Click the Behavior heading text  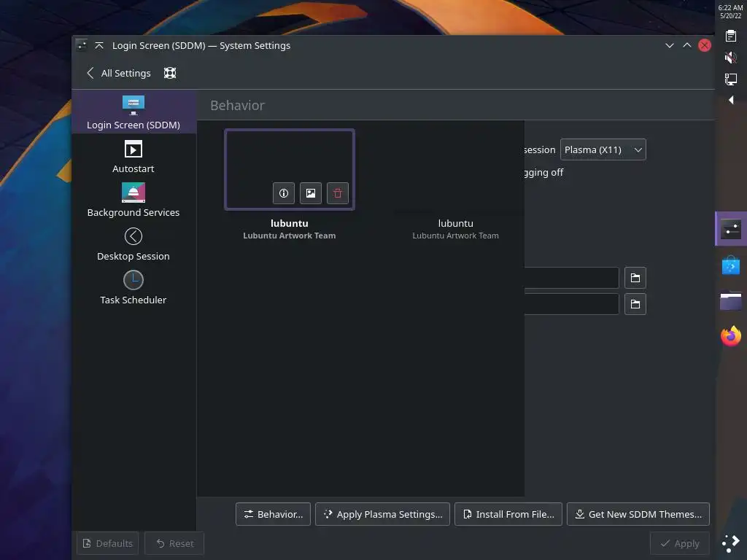tap(237, 105)
